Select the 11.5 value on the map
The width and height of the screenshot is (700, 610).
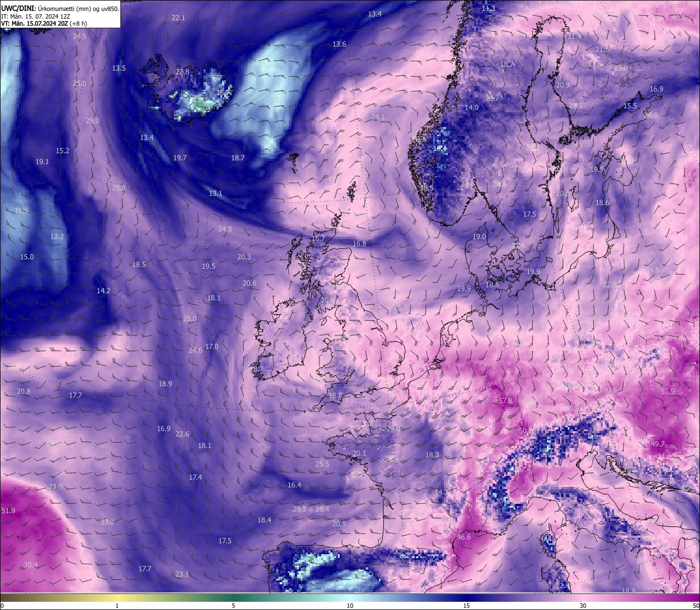click(x=21, y=210)
